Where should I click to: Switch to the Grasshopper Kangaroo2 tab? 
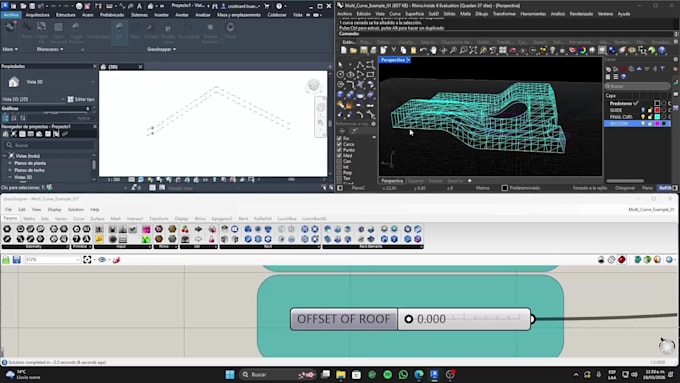click(222, 219)
